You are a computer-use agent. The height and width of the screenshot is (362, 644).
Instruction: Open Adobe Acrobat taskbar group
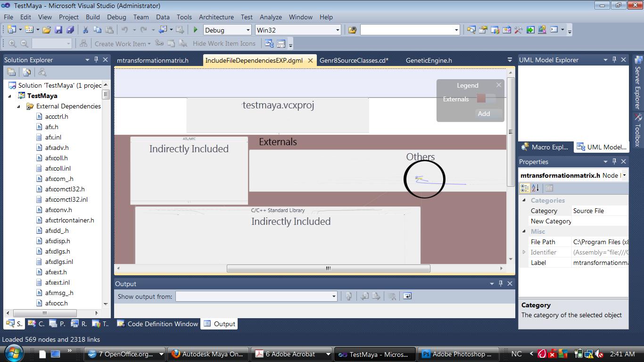point(292,354)
